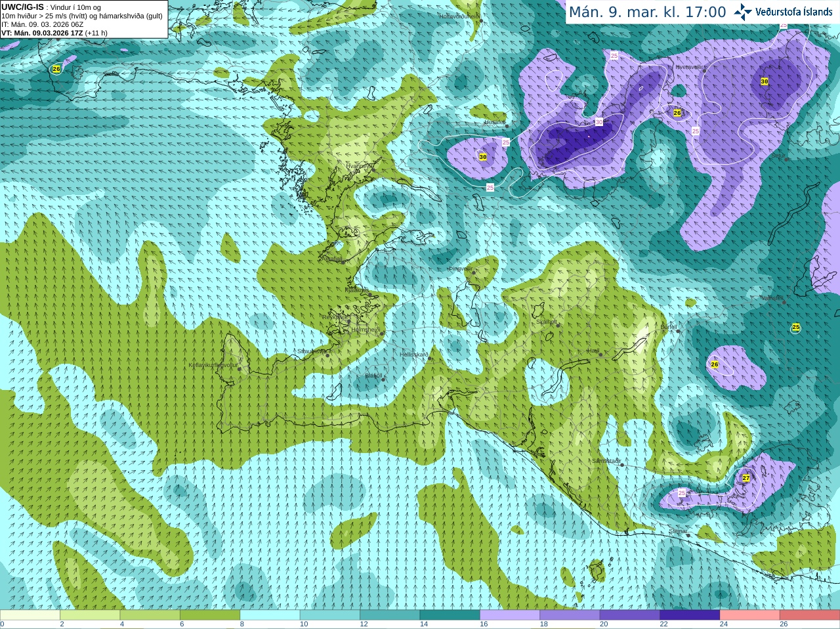Screen dimensions: 840x629
Task: Click the Búrfell station label
Action: tap(668, 326)
